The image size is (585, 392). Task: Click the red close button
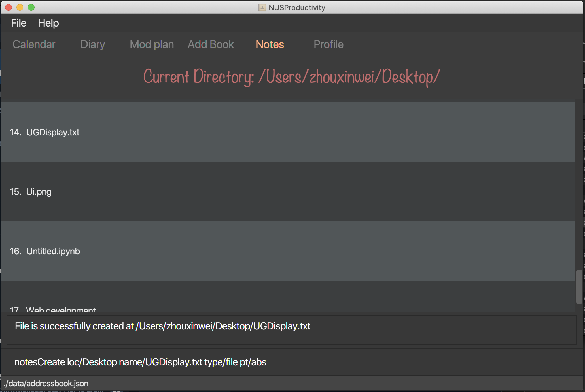click(8, 7)
